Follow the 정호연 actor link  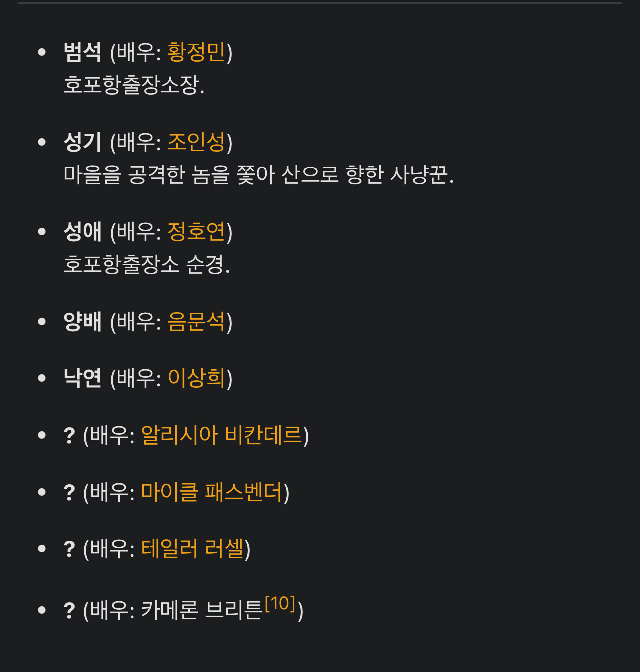[x=196, y=232]
